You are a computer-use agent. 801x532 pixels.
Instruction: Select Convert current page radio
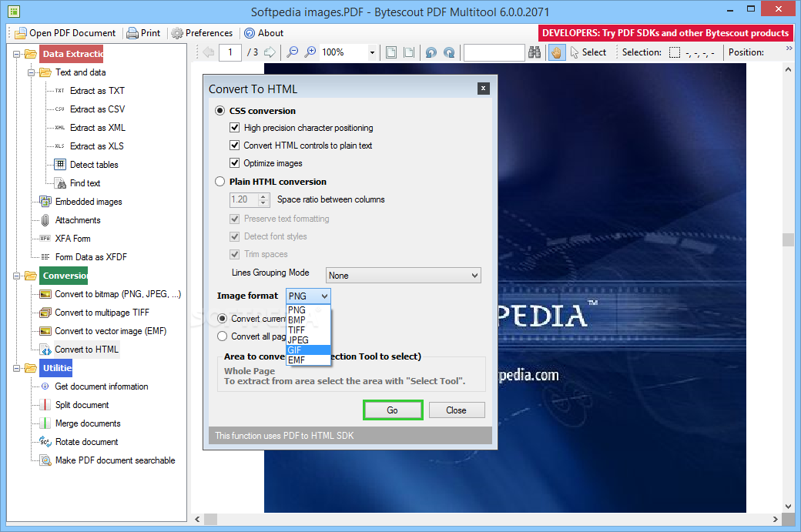click(x=223, y=319)
